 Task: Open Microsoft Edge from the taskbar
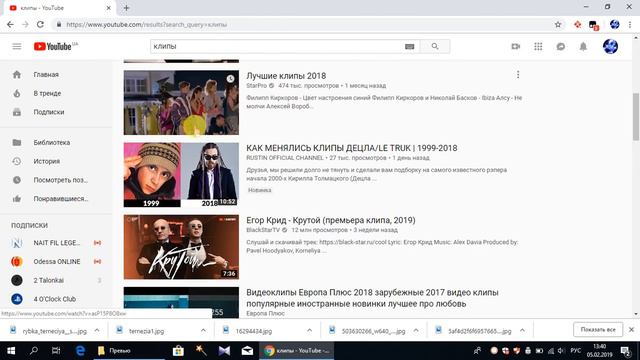80,351
